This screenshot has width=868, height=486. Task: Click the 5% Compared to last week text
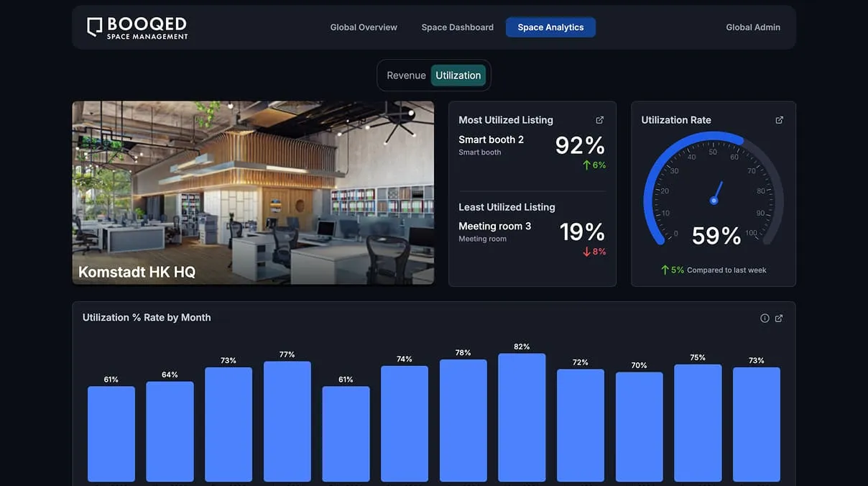(x=714, y=270)
